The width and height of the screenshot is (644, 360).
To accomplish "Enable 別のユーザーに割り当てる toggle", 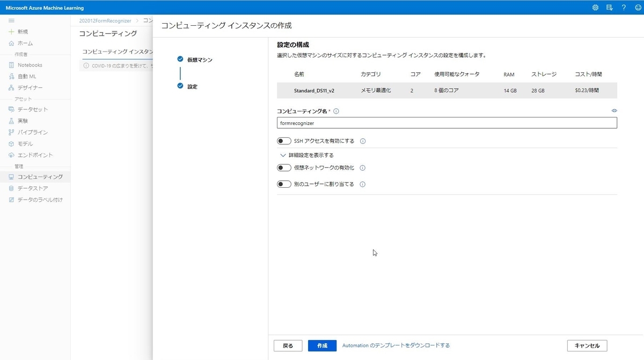I will click(284, 184).
